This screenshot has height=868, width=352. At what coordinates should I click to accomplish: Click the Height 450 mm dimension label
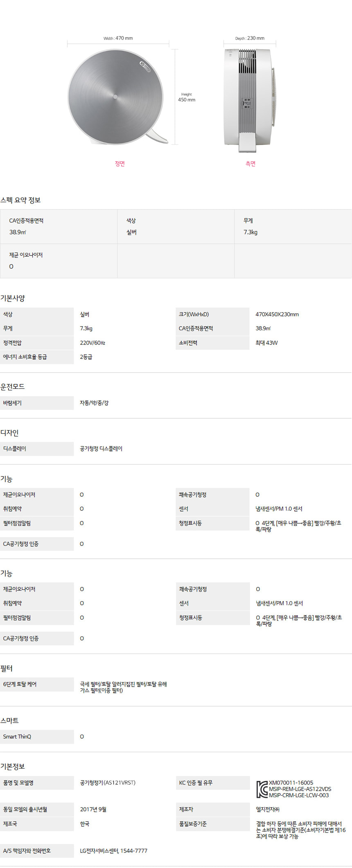click(x=187, y=97)
